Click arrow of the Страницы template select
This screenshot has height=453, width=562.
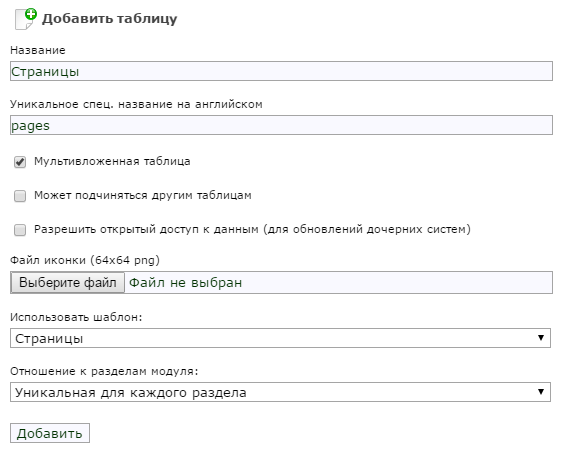coord(541,338)
